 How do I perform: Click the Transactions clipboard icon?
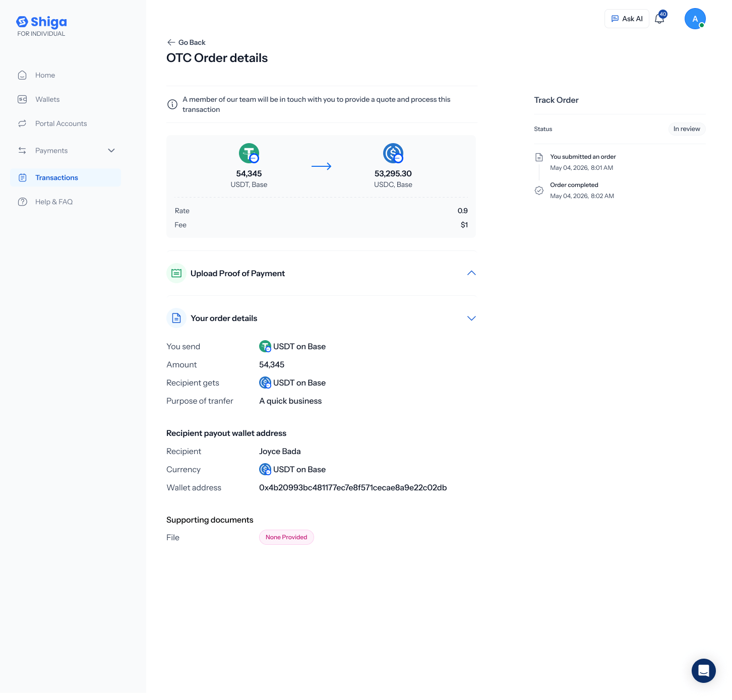pyautogui.click(x=22, y=177)
